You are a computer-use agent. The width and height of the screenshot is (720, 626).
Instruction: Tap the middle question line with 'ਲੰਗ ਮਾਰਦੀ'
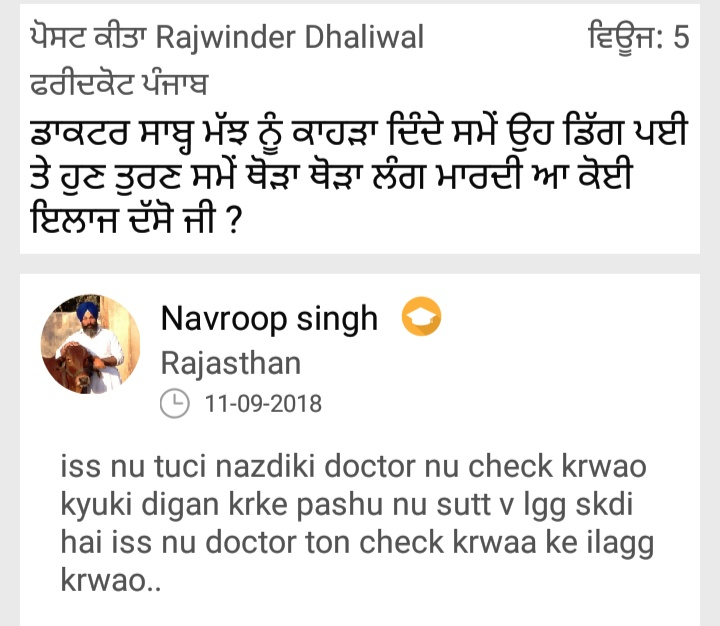(331, 176)
